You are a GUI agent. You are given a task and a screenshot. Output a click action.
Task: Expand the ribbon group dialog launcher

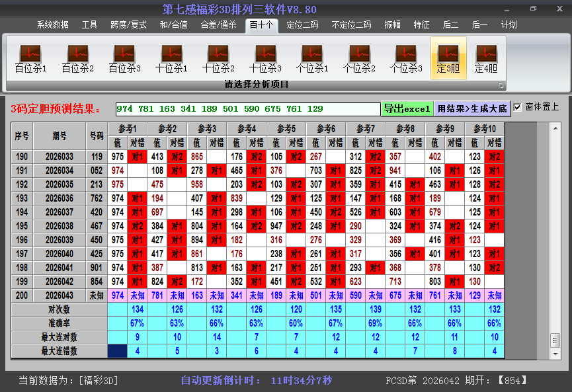coord(501,85)
